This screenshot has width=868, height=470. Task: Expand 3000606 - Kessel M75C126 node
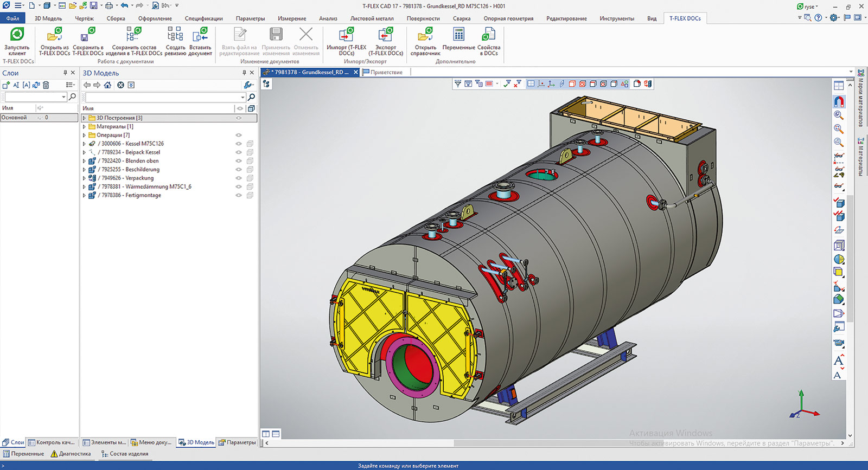[x=84, y=144]
